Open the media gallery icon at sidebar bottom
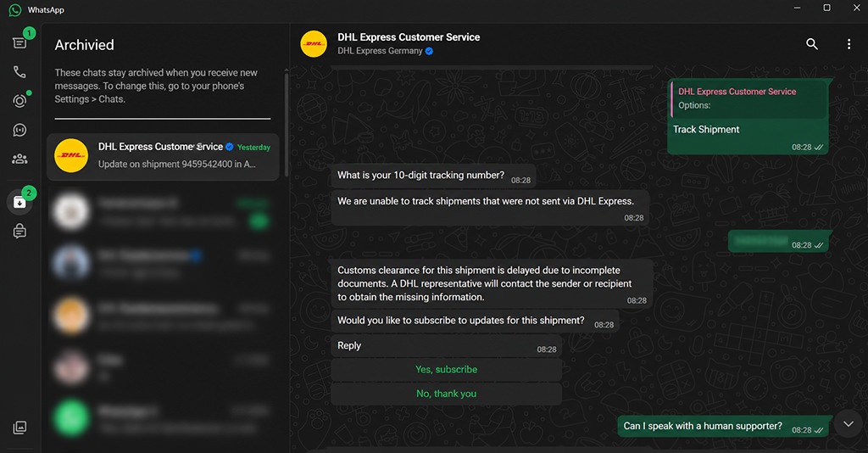This screenshot has width=868, height=453. [19, 427]
